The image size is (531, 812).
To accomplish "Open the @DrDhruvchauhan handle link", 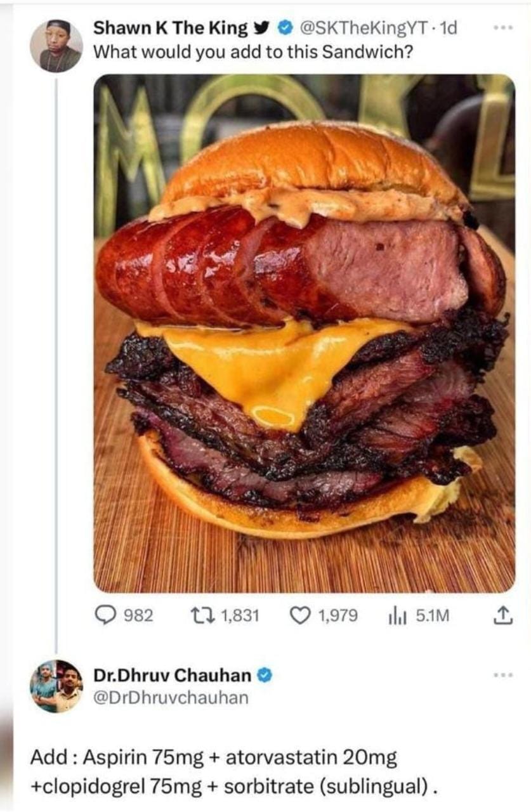I will (171, 698).
